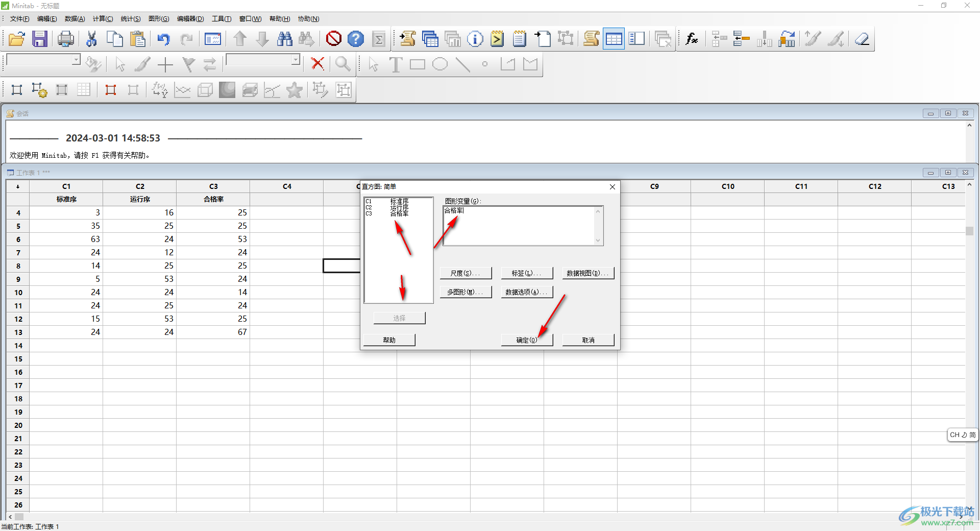
Task: Click the CH input method indicator
Action: pyautogui.click(x=963, y=435)
